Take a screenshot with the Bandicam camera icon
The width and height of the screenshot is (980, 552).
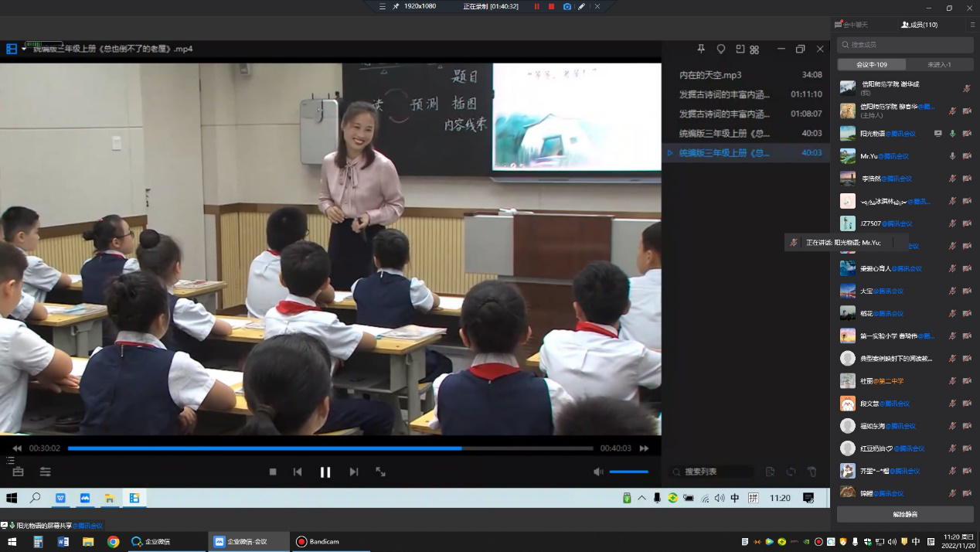pos(567,6)
